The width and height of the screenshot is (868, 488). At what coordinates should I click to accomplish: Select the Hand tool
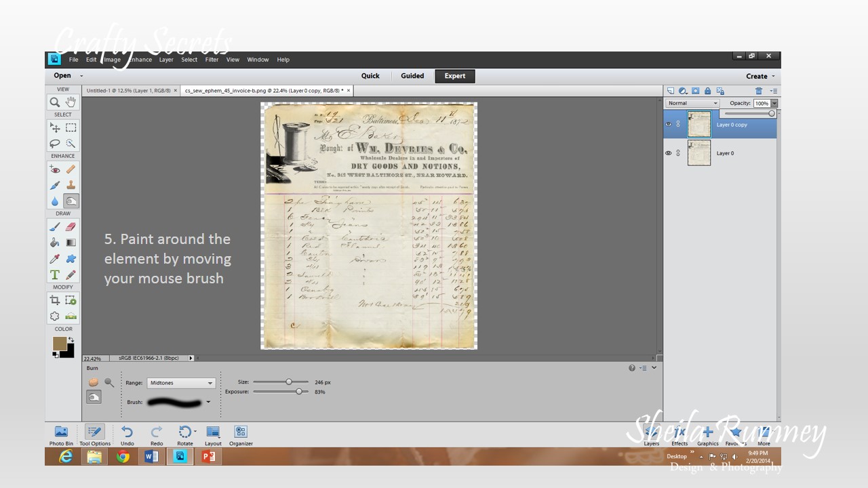[x=71, y=102]
